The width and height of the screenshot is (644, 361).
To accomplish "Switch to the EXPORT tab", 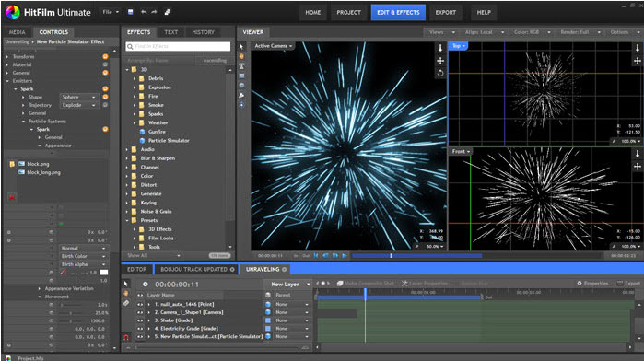I will [446, 12].
